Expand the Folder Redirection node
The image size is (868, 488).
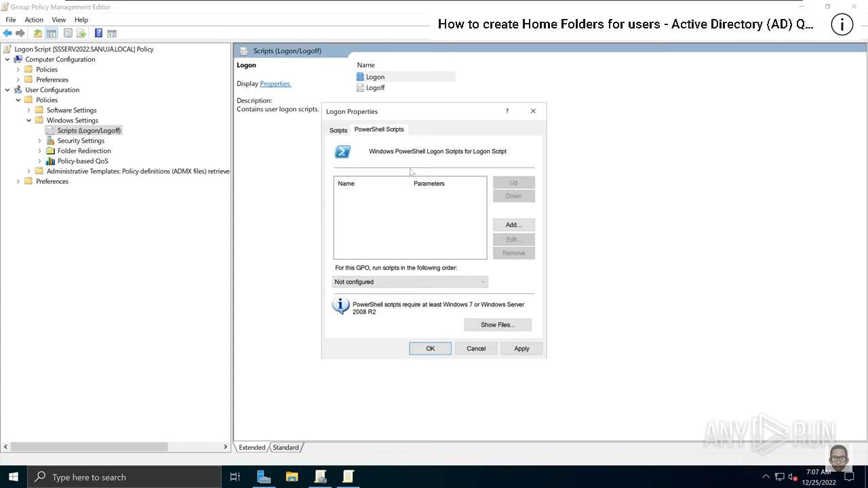point(40,150)
